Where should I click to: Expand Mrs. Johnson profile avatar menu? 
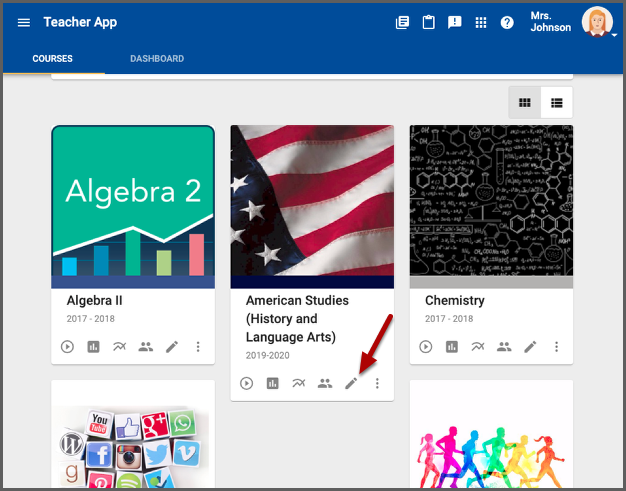click(598, 23)
